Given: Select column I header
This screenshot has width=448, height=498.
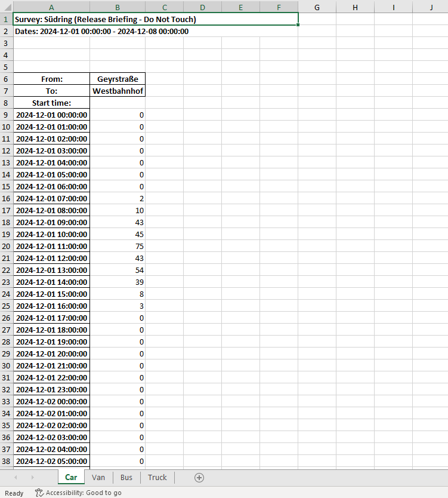Looking at the screenshot, I should [x=394, y=7].
